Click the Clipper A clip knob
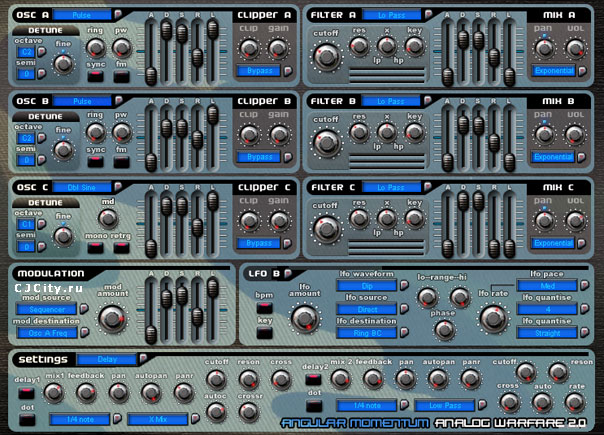Viewport: 604px width, 435px height. click(249, 49)
